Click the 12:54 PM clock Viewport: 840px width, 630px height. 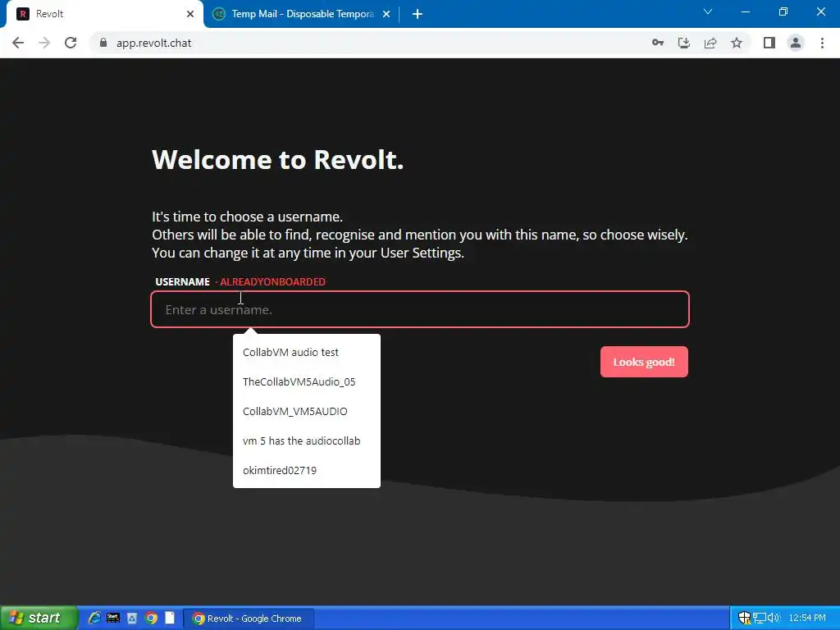[807, 618]
